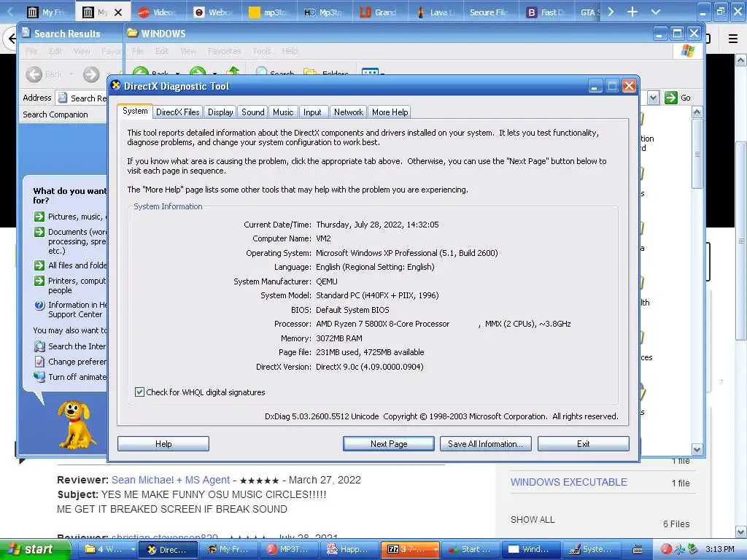Open the Help menu in WINDOWS window

[x=290, y=51]
